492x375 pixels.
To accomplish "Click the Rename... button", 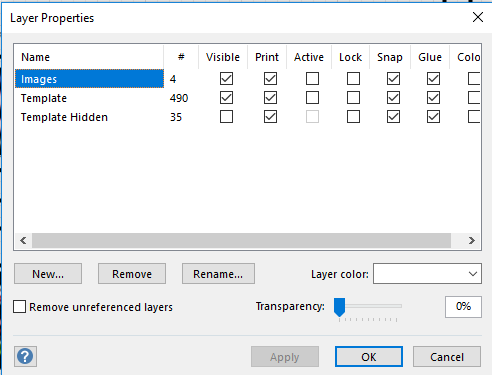I will click(218, 274).
